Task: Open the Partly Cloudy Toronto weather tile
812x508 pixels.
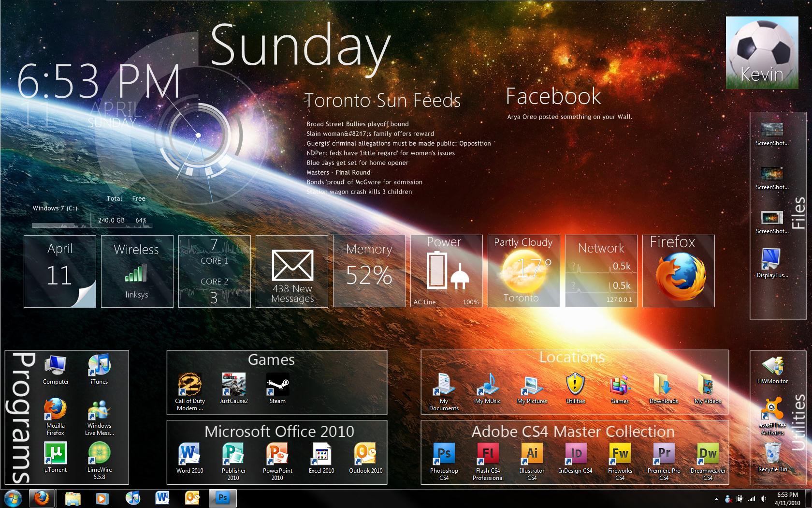Action: click(523, 271)
